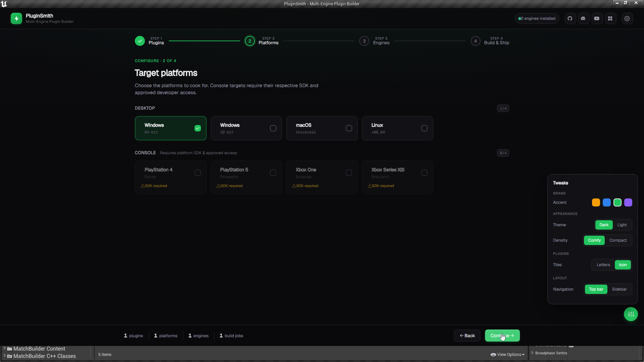Check the Xbox Series X|S platform box
Screen dimensions: 644x362
(x=424, y=173)
